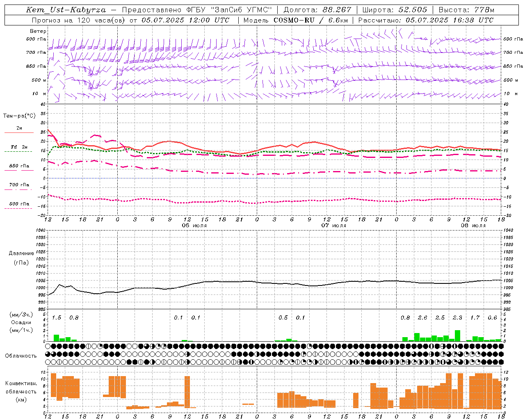Click the '07 июля' date label
525x420 pixels.
coord(333,226)
